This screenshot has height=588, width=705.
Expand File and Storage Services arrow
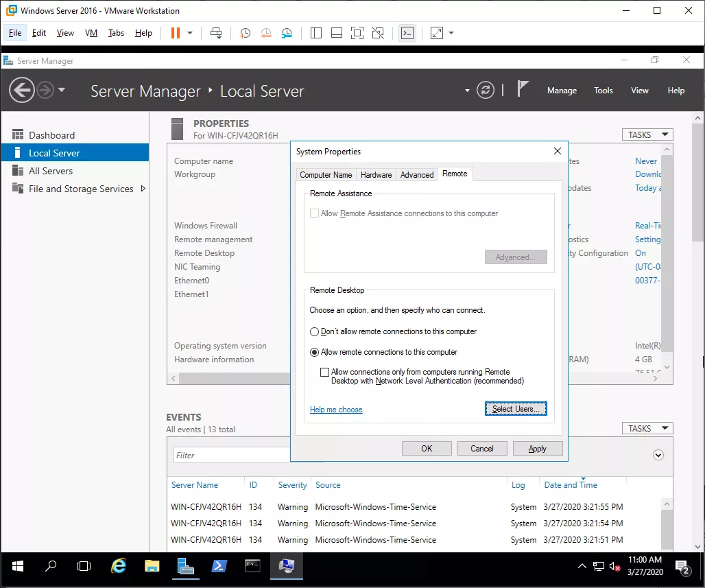click(x=143, y=189)
